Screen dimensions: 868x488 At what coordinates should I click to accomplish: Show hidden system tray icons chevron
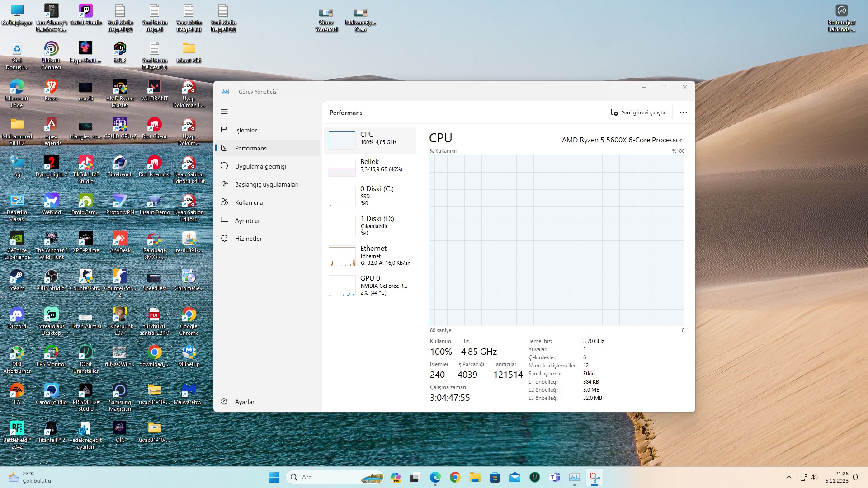tap(788, 477)
